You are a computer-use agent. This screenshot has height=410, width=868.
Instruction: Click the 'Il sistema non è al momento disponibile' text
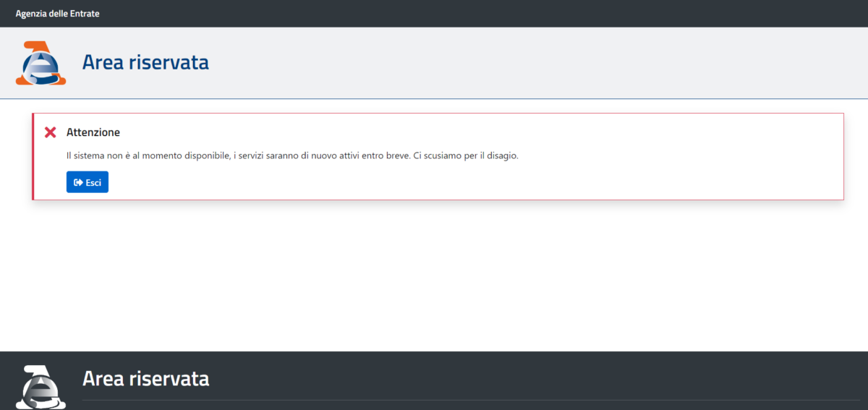point(148,156)
